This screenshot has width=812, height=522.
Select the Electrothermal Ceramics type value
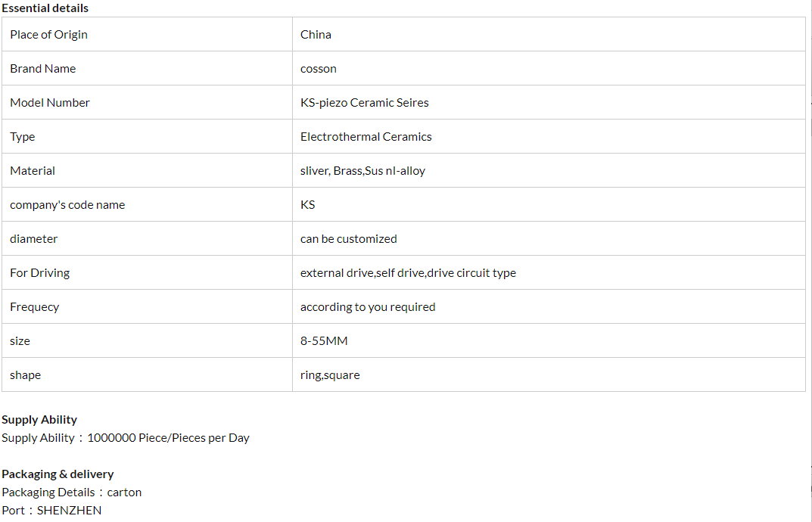(366, 137)
